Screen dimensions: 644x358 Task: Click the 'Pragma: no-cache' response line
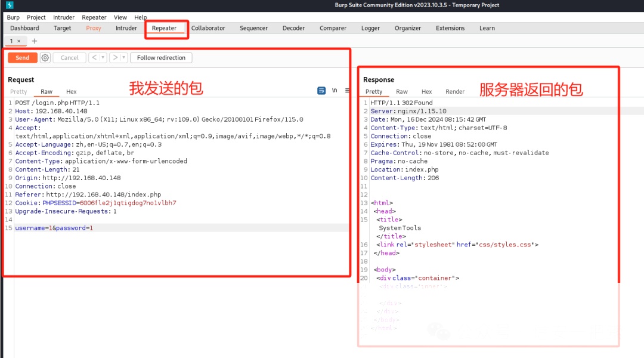point(399,161)
